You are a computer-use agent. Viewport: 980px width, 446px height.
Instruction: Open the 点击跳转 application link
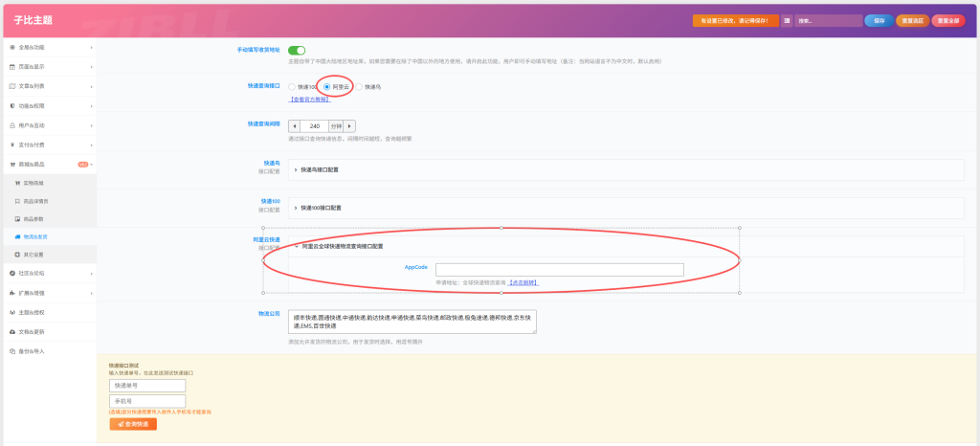point(523,283)
